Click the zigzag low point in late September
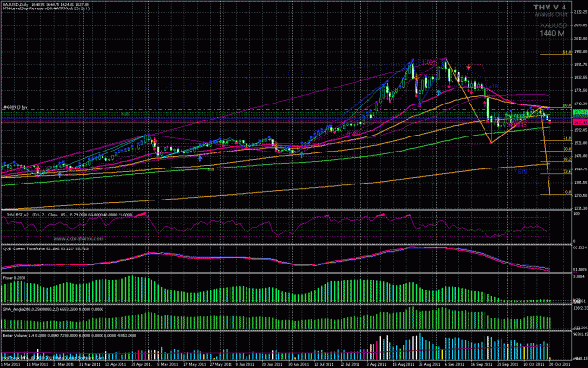Viewport: 588px width, 368px height. point(491,142)
